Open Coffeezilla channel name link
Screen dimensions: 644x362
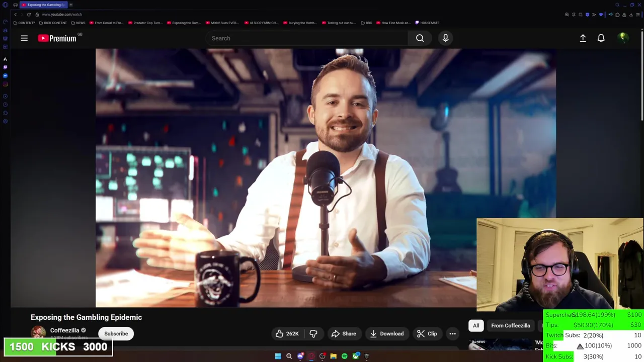pyautogui.click(x=64, y=330)
